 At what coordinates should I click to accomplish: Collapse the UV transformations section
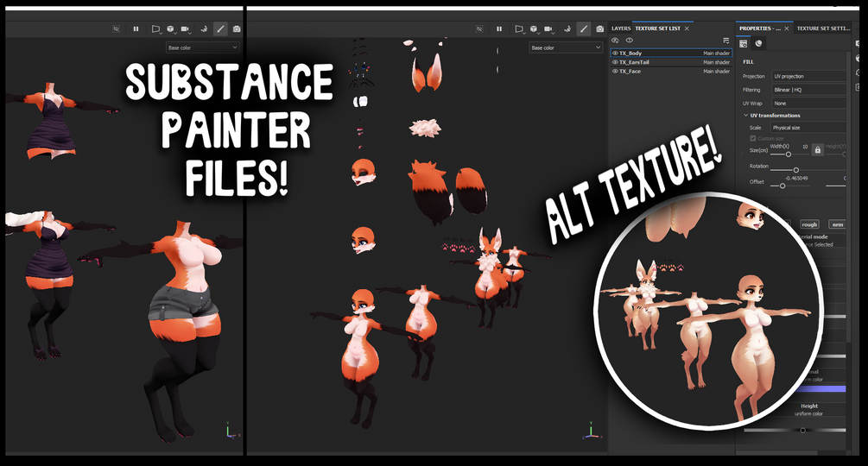(x=746, y=116)
